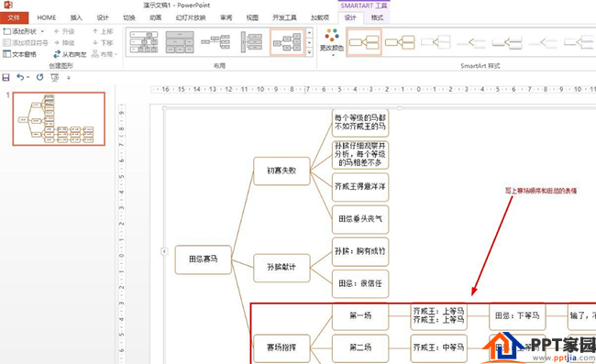Select the 孙膑献计 node
596x364 pixels.
(281, 268)
